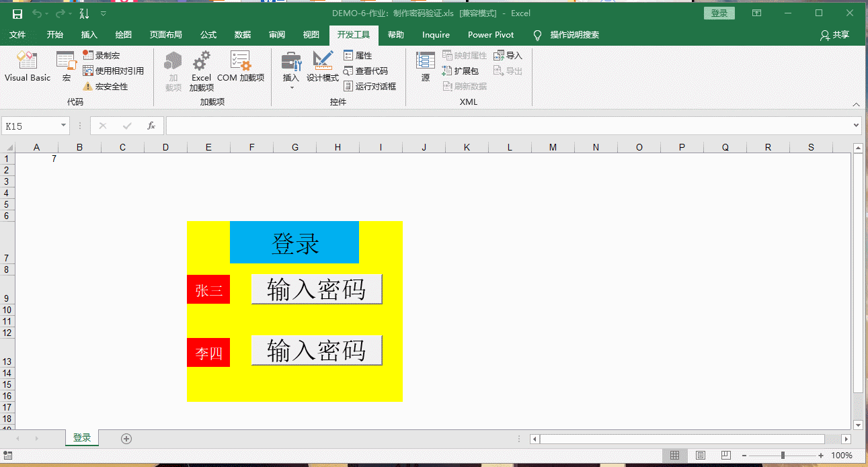This screenshot has width=868, height=467.
Task: Open Excel 加载项 add-ins
Action: click(201, 71)
